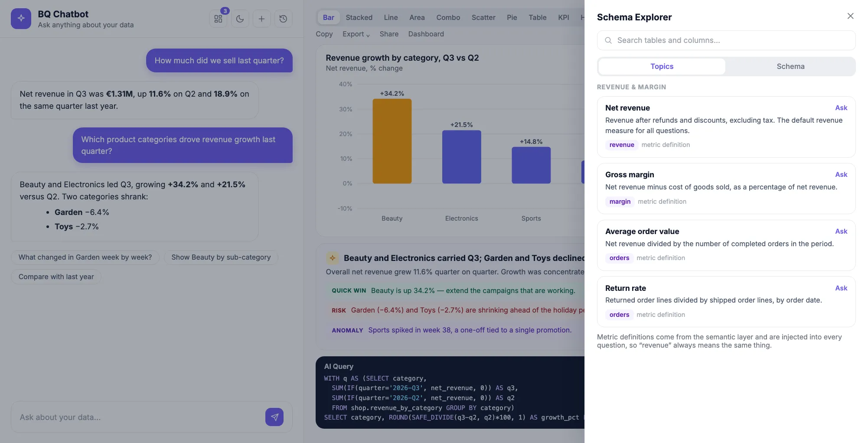Click the 'Which product categories drove revenue growth' message

183,145
